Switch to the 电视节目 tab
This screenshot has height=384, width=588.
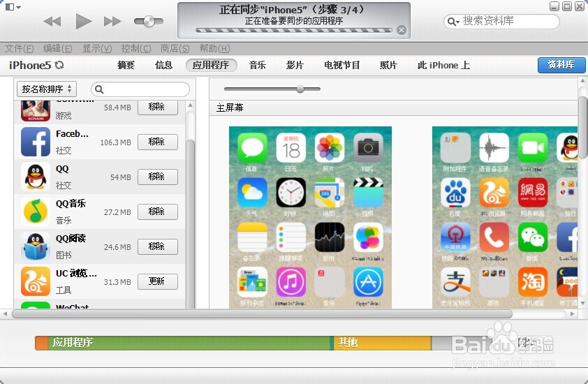coord(342,65)
